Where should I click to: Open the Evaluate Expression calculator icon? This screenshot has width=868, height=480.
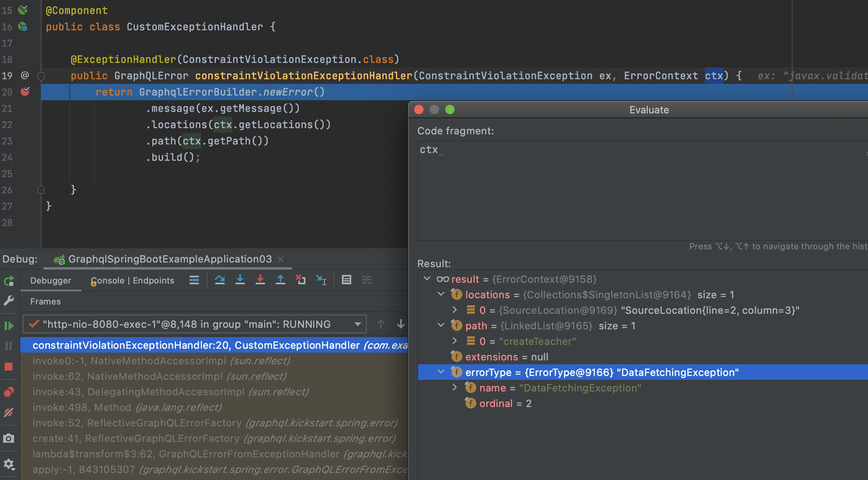[346, 280]
